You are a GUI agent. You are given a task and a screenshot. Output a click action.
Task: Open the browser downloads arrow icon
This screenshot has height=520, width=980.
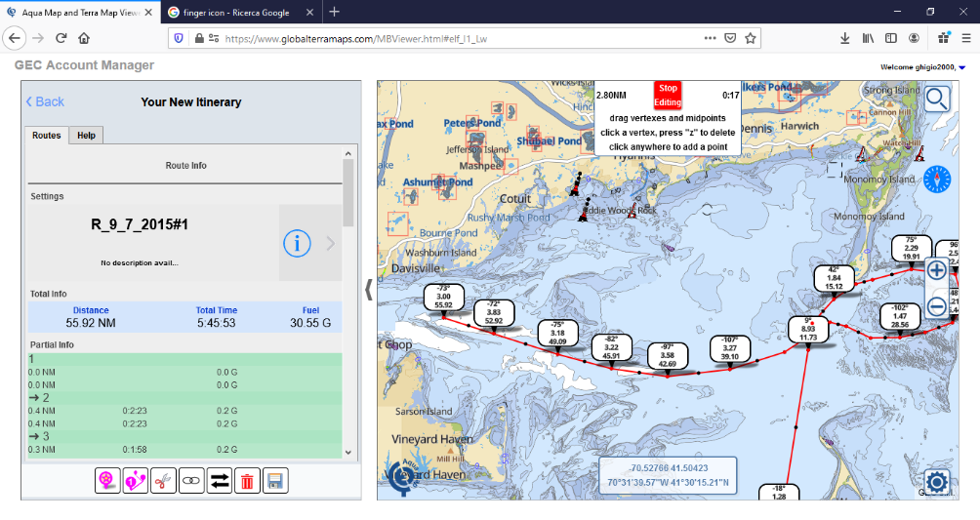coord(845,38)
